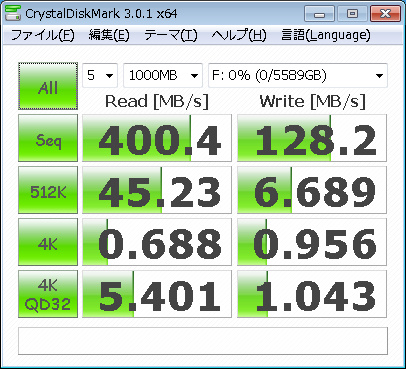Maximize the CrystalDiskMark window

(352, 14)
